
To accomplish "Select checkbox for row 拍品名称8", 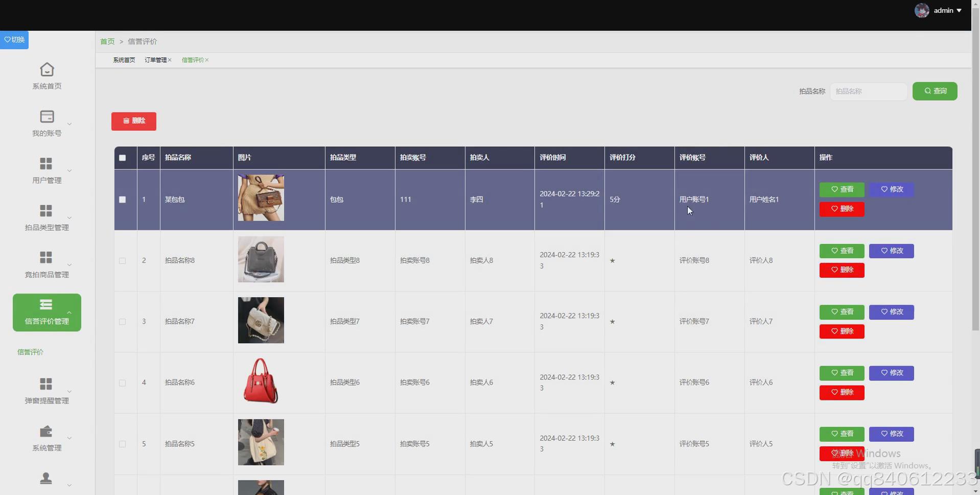I will pos(122,261).
